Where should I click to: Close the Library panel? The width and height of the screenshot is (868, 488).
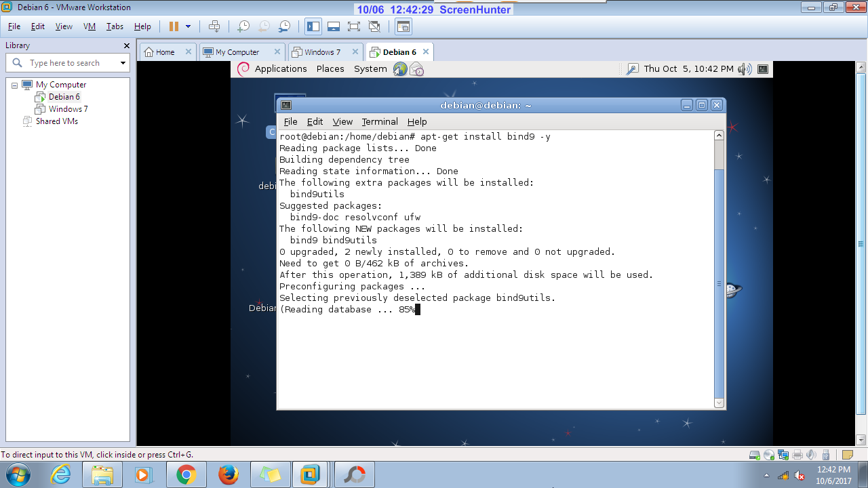point(126,45)
